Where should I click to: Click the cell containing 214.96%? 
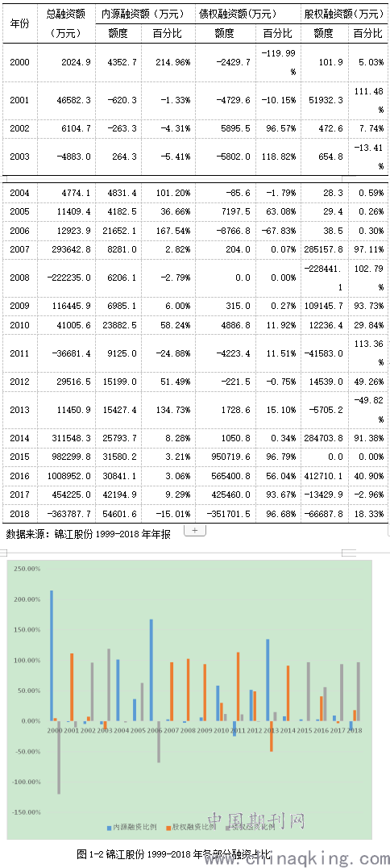[167, 62]
